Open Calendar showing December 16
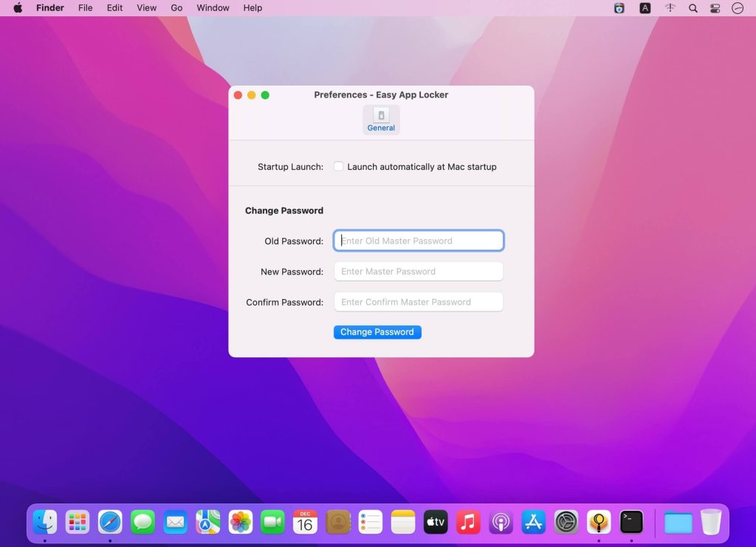Image resolution: width=756 pixels, height=547 pixels. coord(305,522)
